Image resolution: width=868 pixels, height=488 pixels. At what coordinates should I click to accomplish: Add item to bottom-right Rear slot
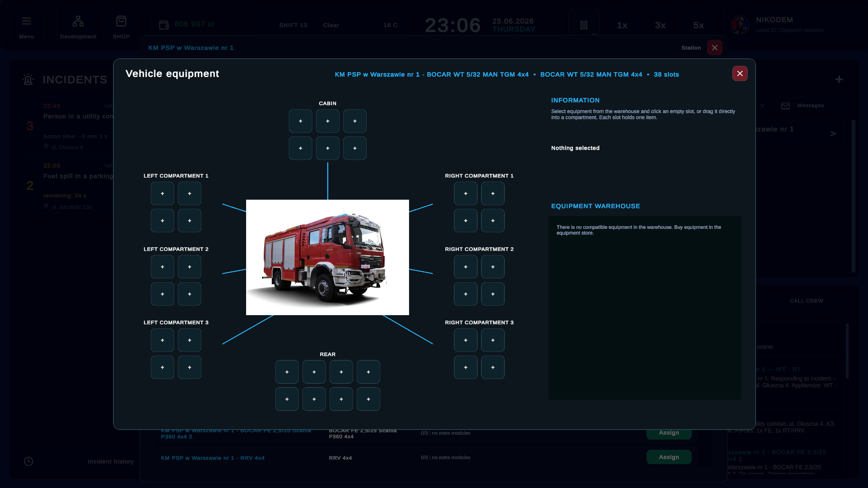368,399
